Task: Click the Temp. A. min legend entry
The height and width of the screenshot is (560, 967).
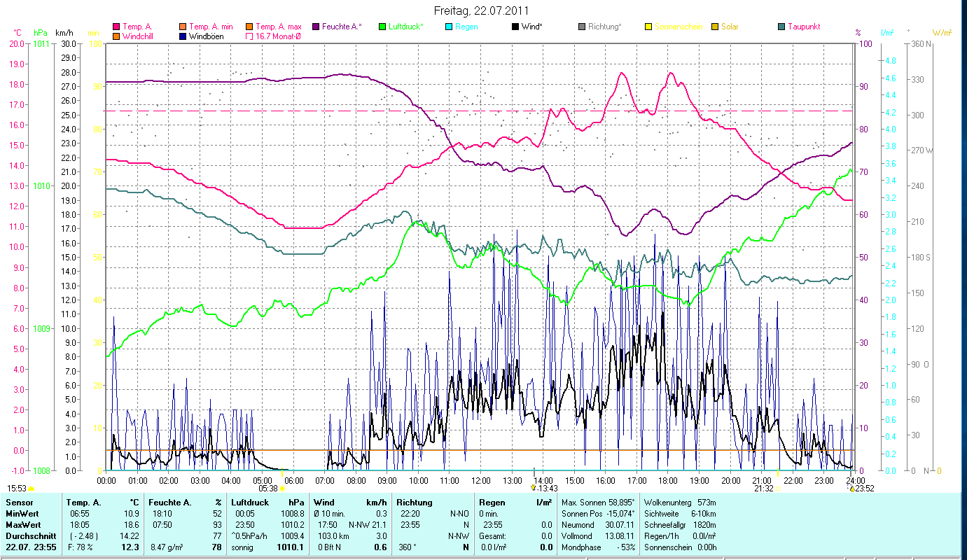Action: tap(211, 27)
